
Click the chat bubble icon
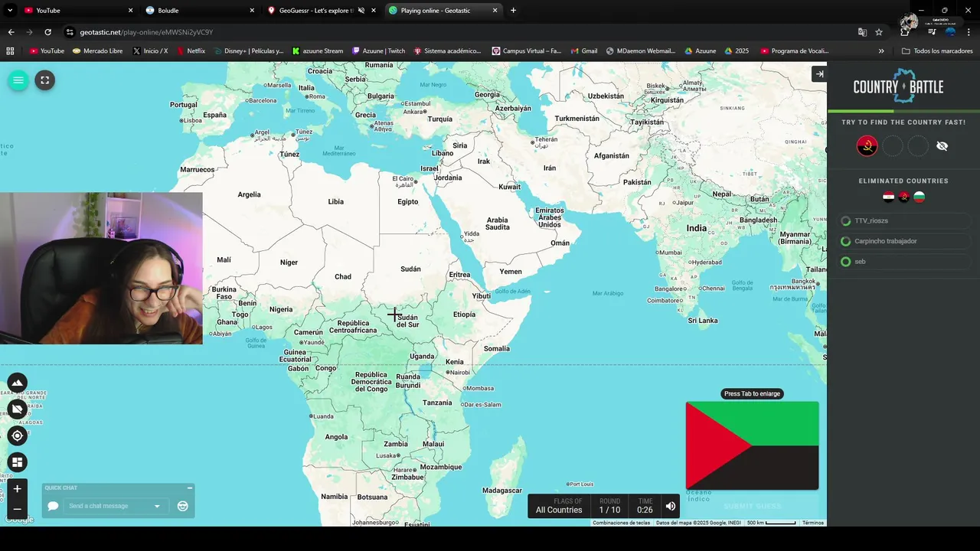click(x=53, y=506)
